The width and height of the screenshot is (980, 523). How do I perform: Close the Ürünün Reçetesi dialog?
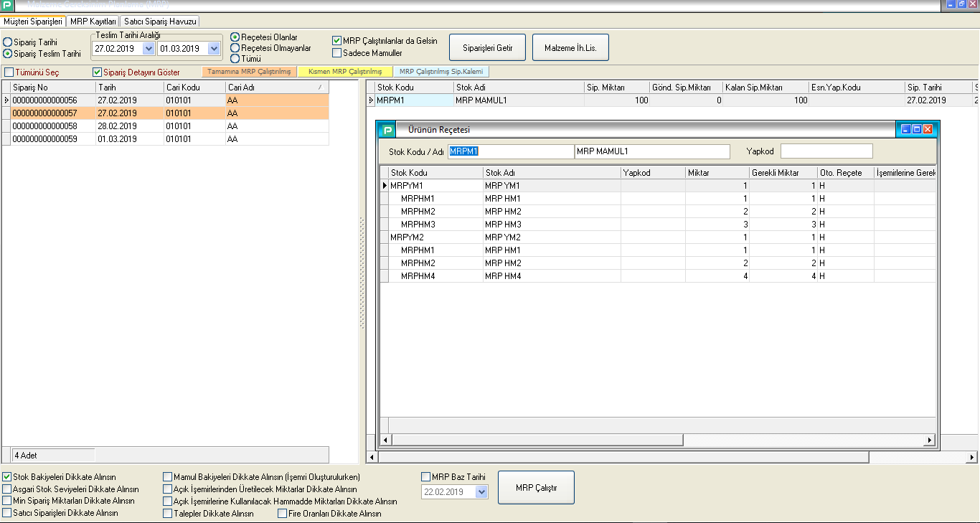928,129
